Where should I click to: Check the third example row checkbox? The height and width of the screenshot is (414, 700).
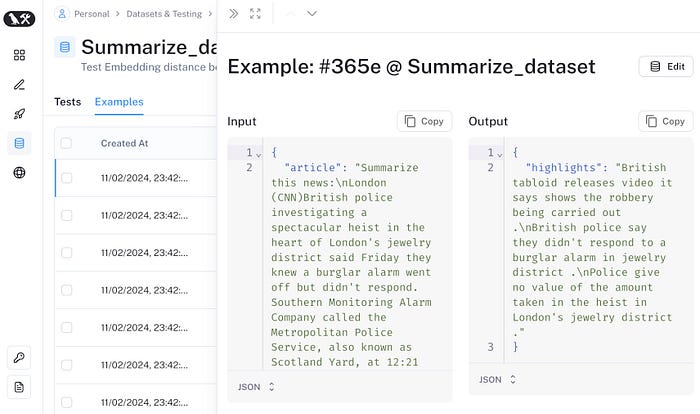click(x=67, y=253)
